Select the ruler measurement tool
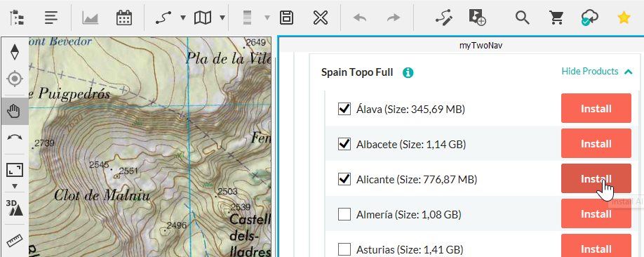 pyautogui.click(x=15, y=240)
